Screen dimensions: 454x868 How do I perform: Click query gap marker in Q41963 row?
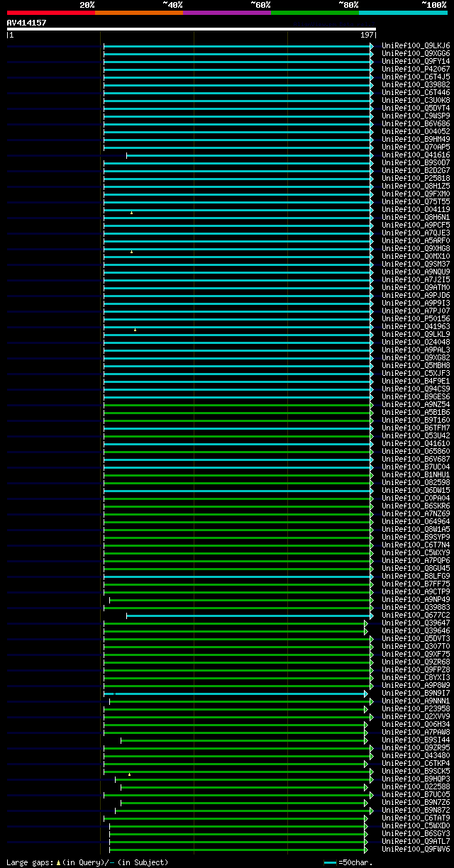click(x=135, y=330)
